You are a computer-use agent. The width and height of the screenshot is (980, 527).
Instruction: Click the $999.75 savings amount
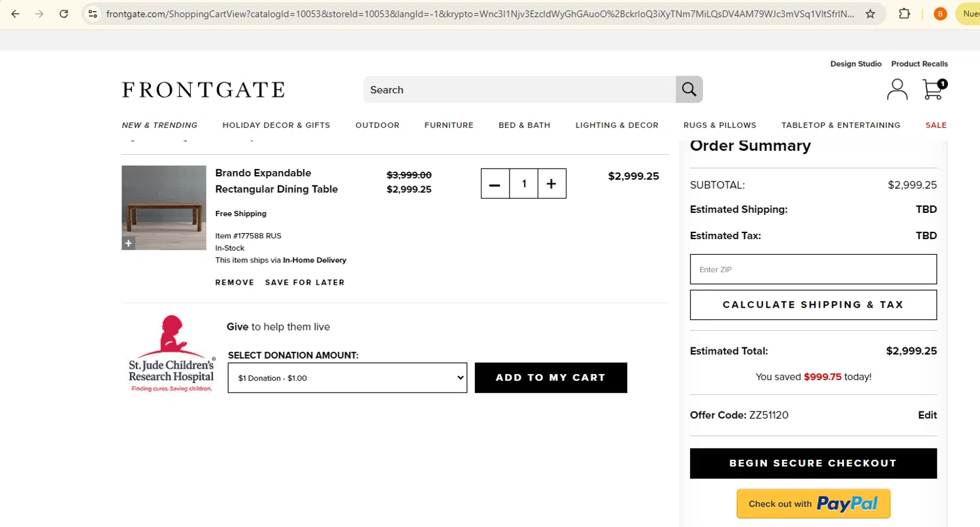[x=823, y=377]
